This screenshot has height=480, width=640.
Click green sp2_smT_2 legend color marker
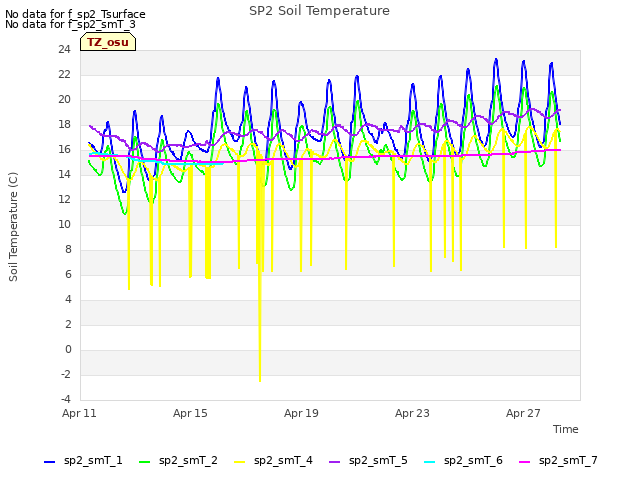pyautogui.click(x=144, y=462)
